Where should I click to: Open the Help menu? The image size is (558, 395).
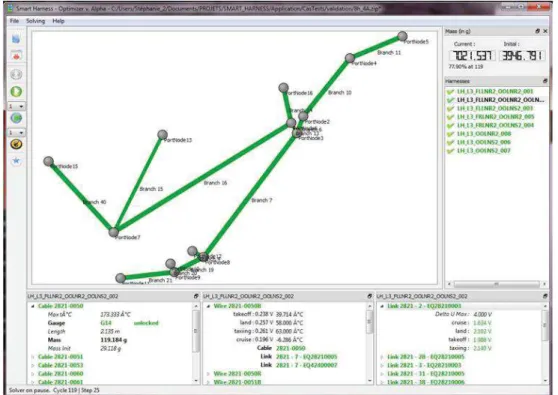coord(58,21)
